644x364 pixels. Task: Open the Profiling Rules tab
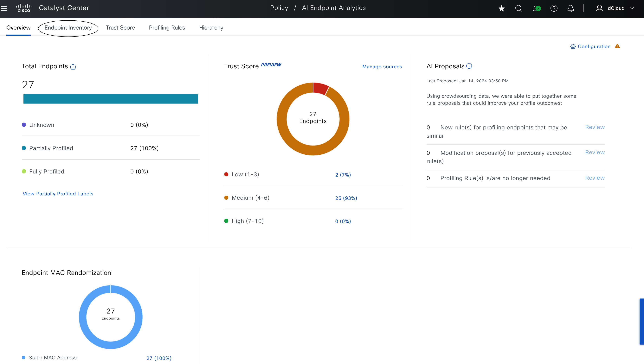click(167, 28)
